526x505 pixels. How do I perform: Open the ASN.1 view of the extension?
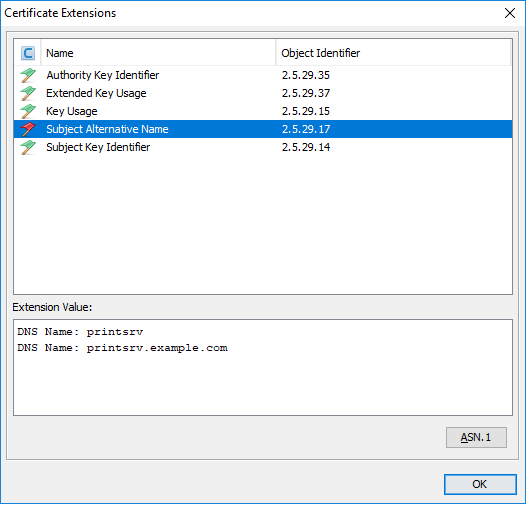[476, 437]
